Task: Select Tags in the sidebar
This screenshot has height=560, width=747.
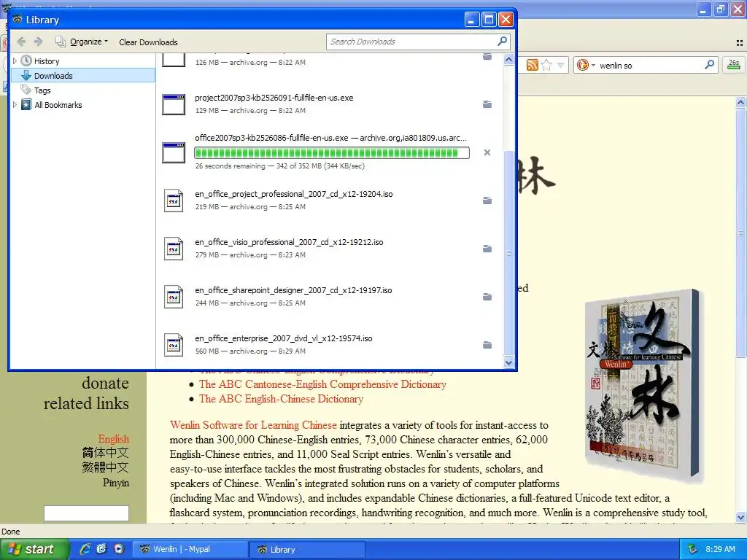Action: click(42, 90)
